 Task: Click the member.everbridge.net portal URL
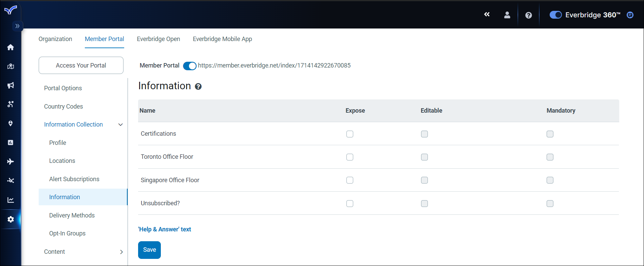tap(274, 65)
